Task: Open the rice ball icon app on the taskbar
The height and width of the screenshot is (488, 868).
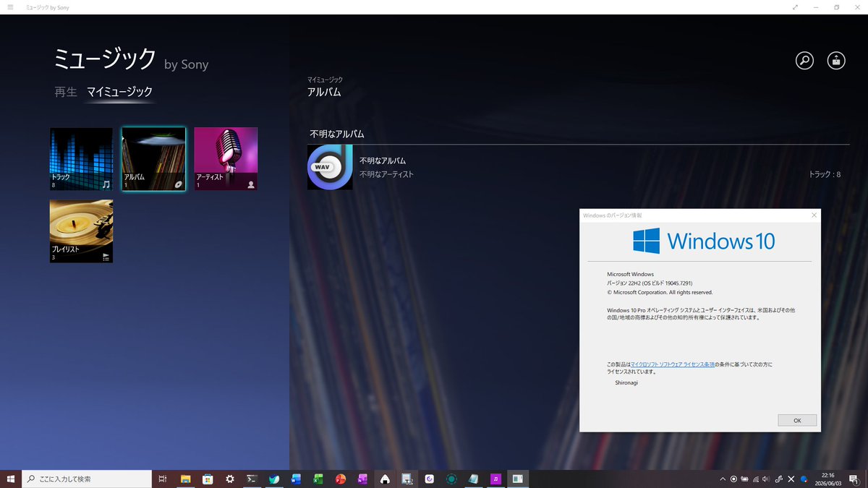Action: (385, 479)
